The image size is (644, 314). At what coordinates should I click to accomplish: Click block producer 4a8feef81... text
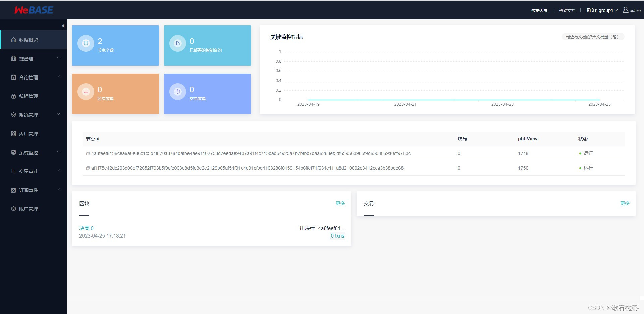[x=331, y=228]
